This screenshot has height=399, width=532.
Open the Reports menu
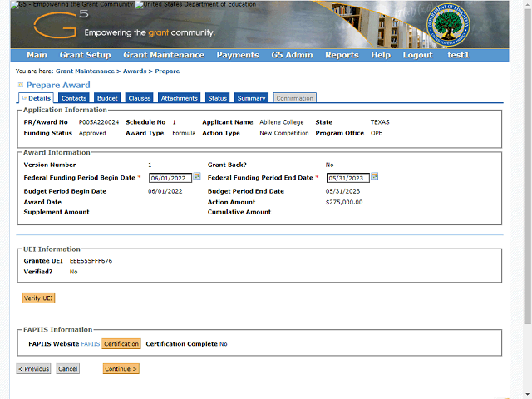(x=342, y=55)
